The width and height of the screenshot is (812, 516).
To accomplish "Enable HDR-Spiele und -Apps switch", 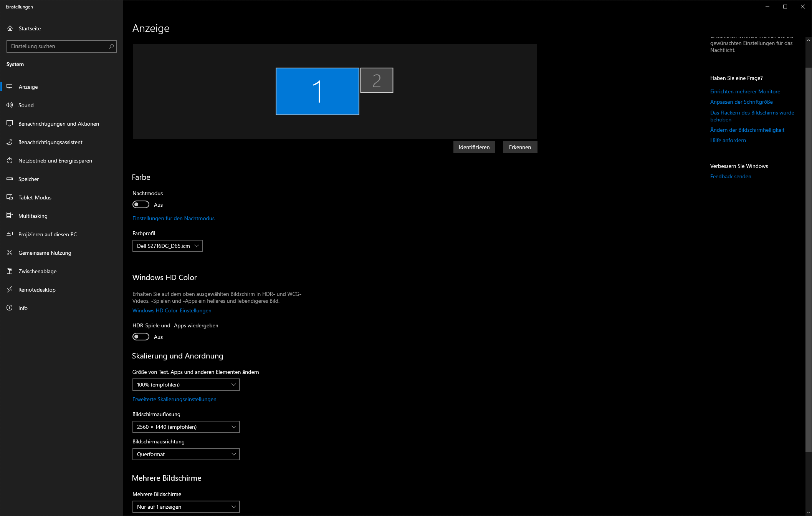I will [x=141, y=337].
